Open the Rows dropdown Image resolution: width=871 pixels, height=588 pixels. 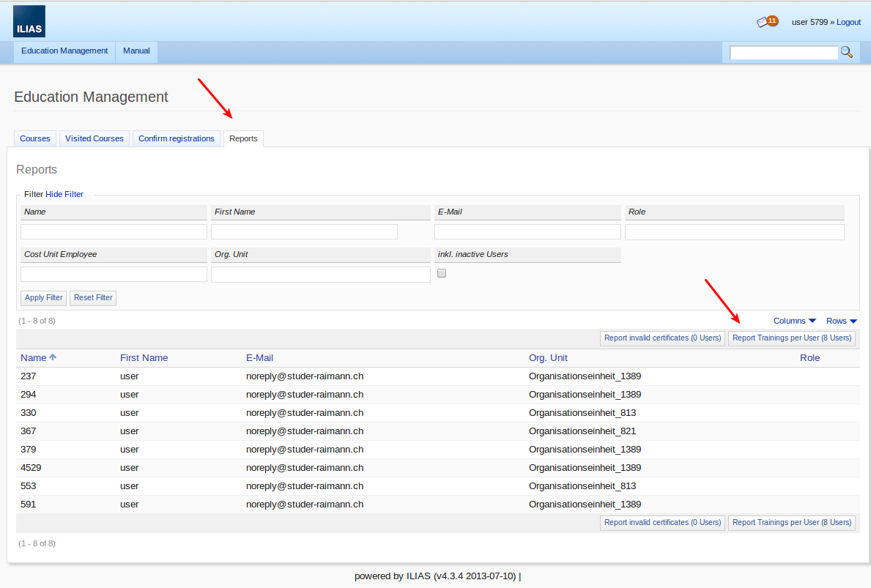coord(841,321)
